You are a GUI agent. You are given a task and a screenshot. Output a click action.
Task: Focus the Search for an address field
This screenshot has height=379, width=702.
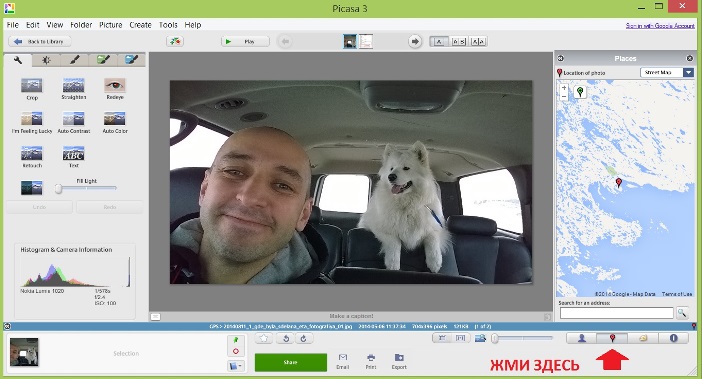tap(616, 313)
